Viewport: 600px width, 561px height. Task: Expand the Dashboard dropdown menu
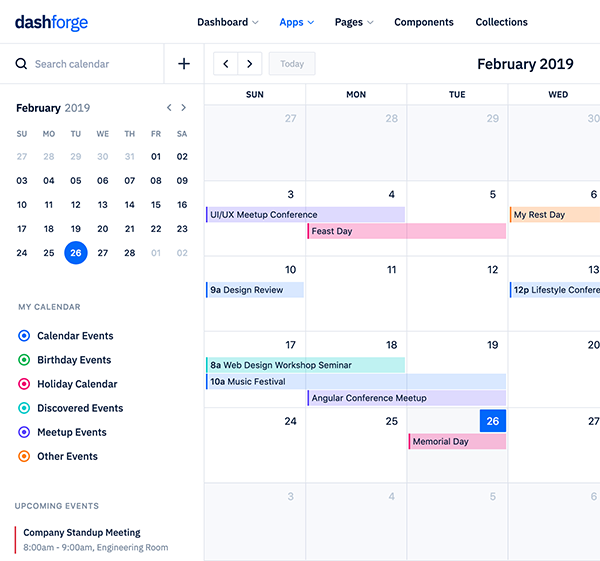(227, 22)
